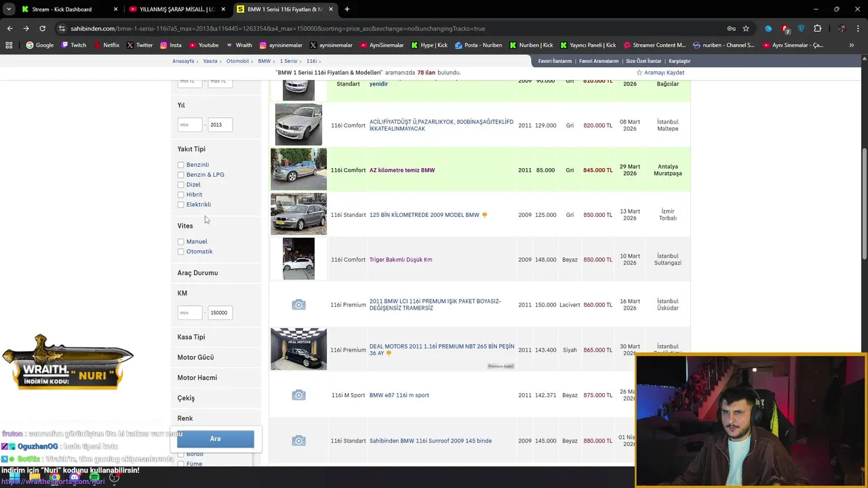Expand the Motor Gücü filter section
Viewport: 868px width, 488px height.
point(195,357)
